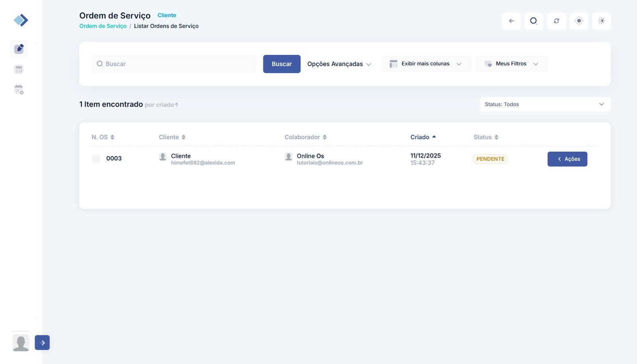
Task: Open the service order icon in sidebar
Action: tap(19, 49)
